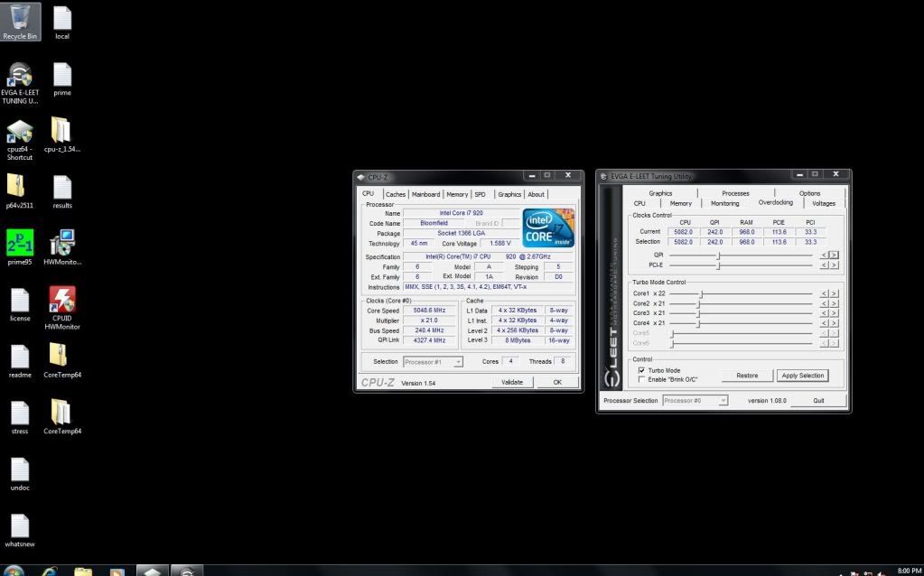
Task: Open E-LEET Options tab
Action: [809, 193]
